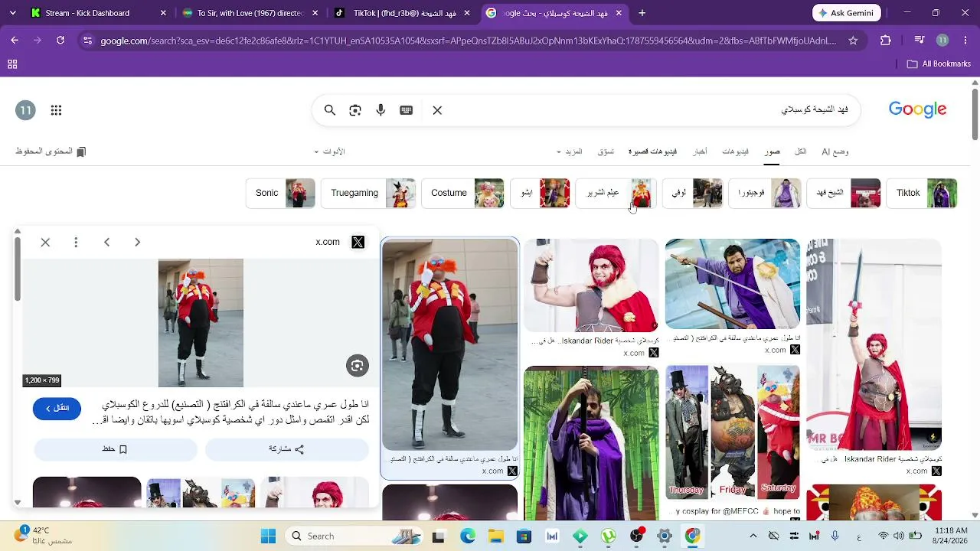Viewport: 980px width, 551px height.
Task: Switch to the فيديوهات قصيرة tab
Action: click(652, 152)
